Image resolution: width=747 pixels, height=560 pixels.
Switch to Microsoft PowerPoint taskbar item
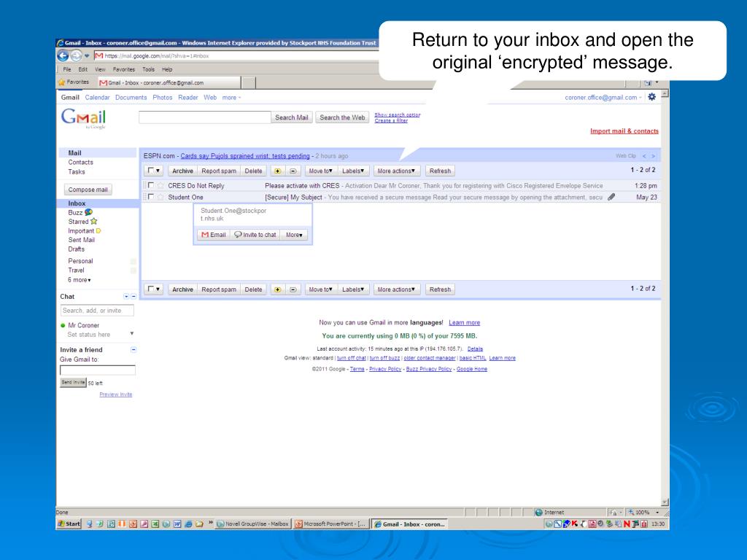(x=330, y=524)
